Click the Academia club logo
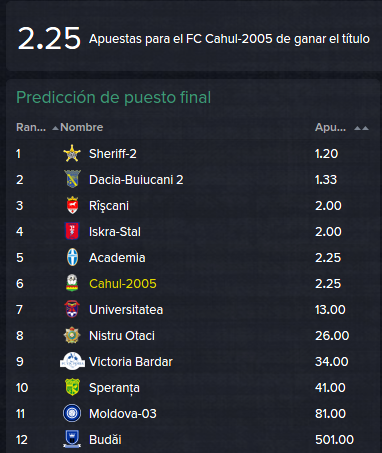The image size is (382, 453). click(x=72, y=257)
